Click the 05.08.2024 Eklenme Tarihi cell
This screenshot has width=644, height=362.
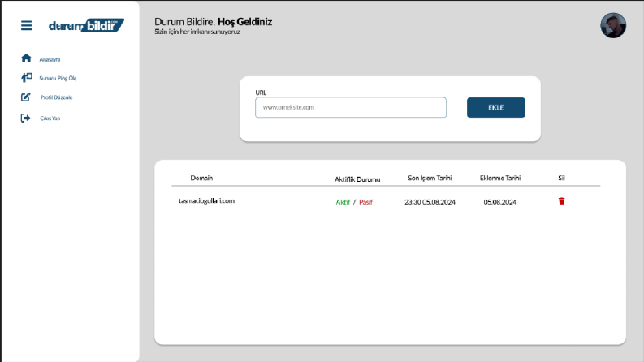pyautogui.click(x=499, y=202)
